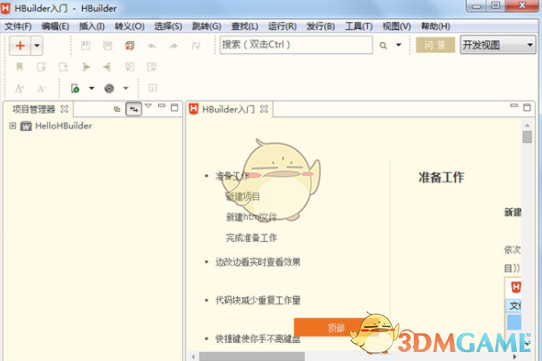The image size is (542, 361).
Task: Click the right-pointing branch arrow icon
Action: 86,67
